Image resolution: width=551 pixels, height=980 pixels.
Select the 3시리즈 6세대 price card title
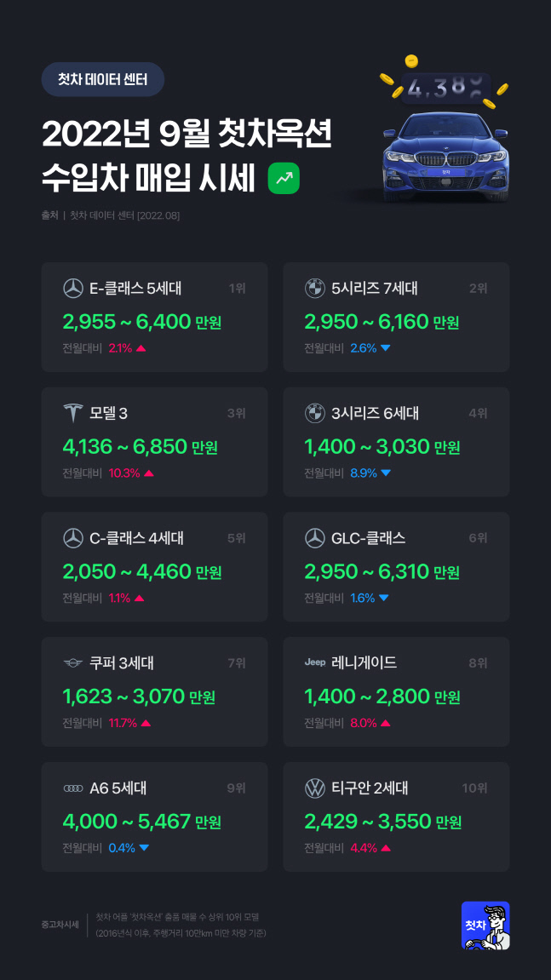tap(375, 414)
